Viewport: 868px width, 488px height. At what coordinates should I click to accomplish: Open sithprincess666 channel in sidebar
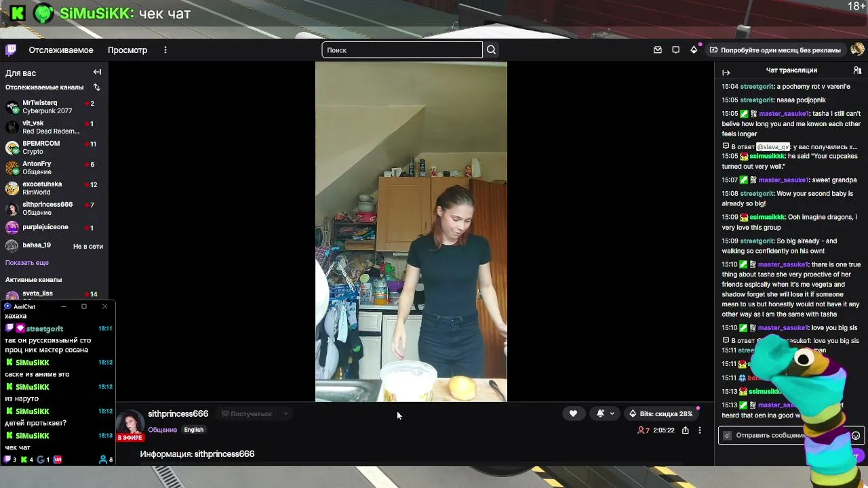pyautogui.click(x=54, y=208)
